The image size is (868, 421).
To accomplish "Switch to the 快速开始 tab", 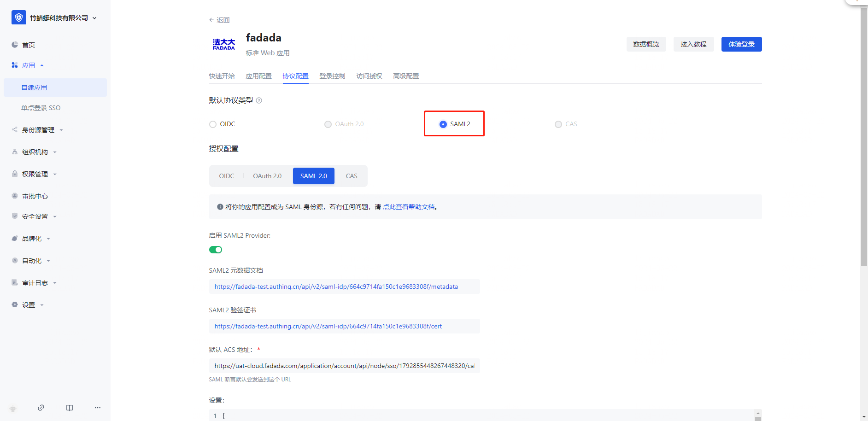I will click(x=222, y=76).
